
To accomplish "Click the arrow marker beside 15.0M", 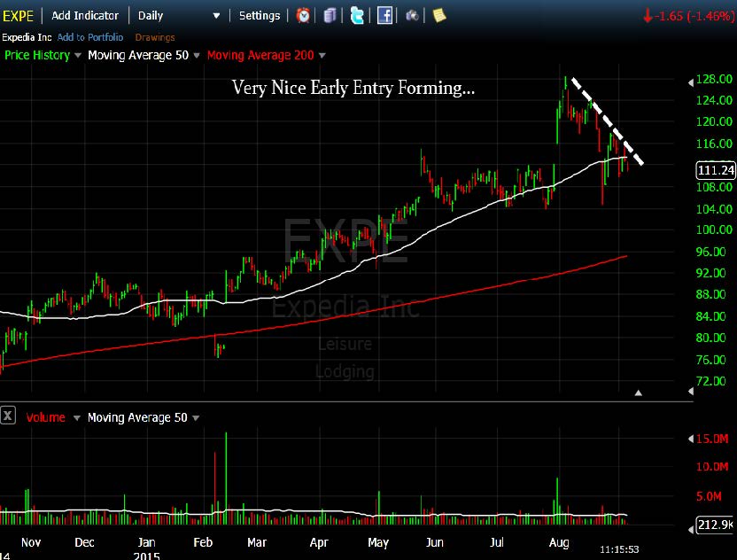I will click(x=691, y=439).
